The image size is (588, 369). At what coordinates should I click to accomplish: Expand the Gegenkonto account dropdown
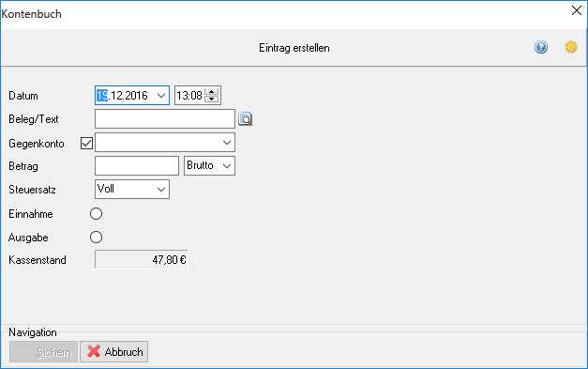point(227,143)
